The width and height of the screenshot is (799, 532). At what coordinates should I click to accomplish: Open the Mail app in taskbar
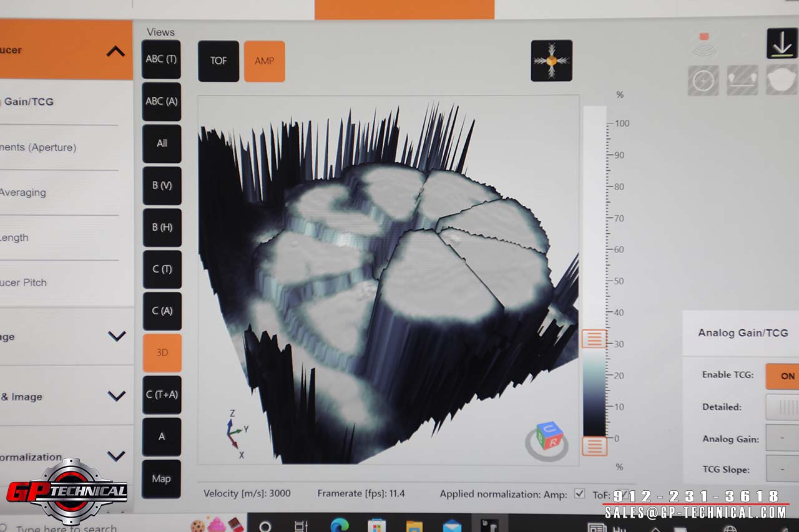451,526
